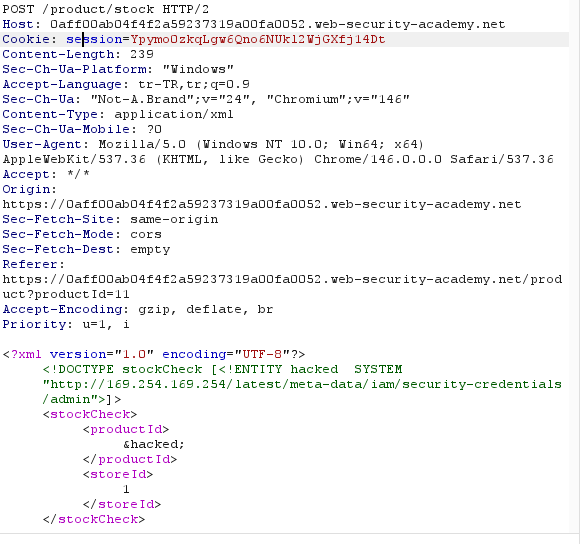Image resolution: width=580 pixels, height=544 pixels.
Task: Click the Sec-Fetch-Mode cors line
Action: (82, 234)
